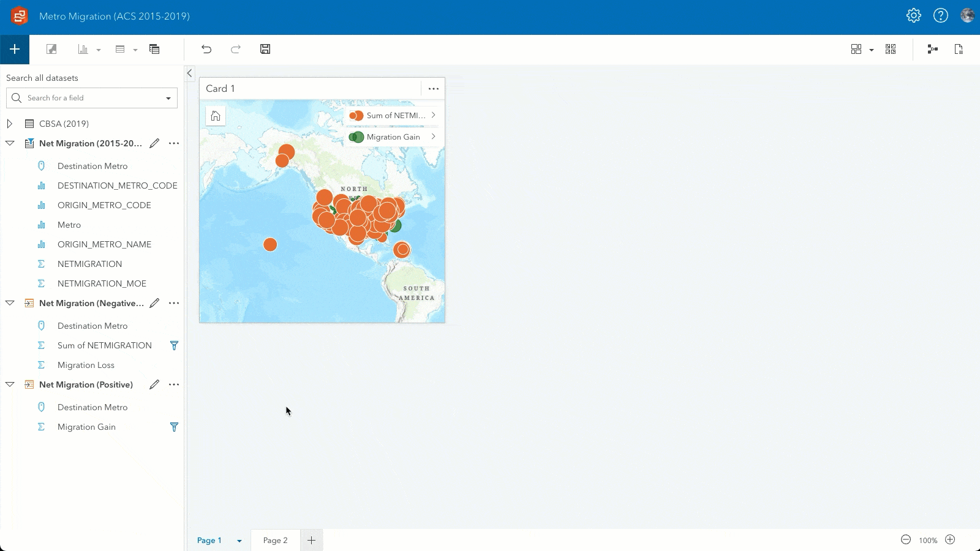Image resolution: width=980 pixels, height=551 pixels.
Task: Open the table type dropdown arrow
Action: pyautogui.click(x=135, y=50)
